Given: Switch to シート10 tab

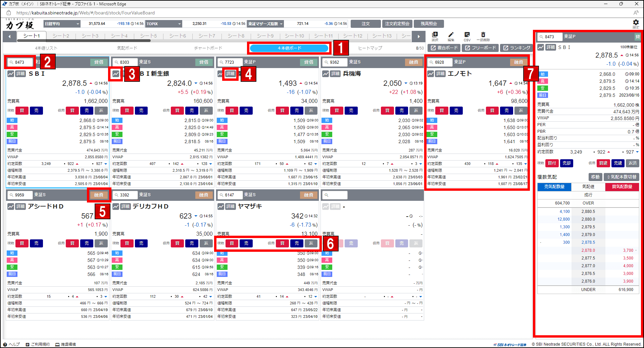Looking at the screenshot, I should (294, 36).
